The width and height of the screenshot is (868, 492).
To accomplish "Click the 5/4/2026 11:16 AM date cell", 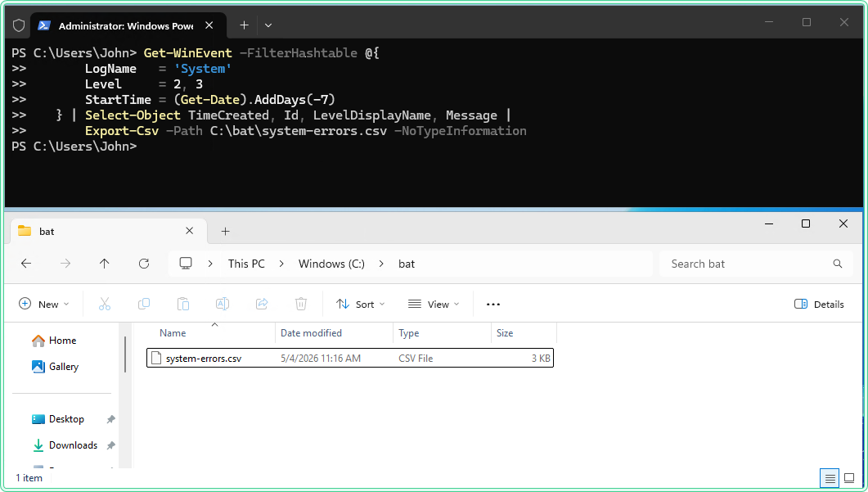I will [x=321, y=359].
